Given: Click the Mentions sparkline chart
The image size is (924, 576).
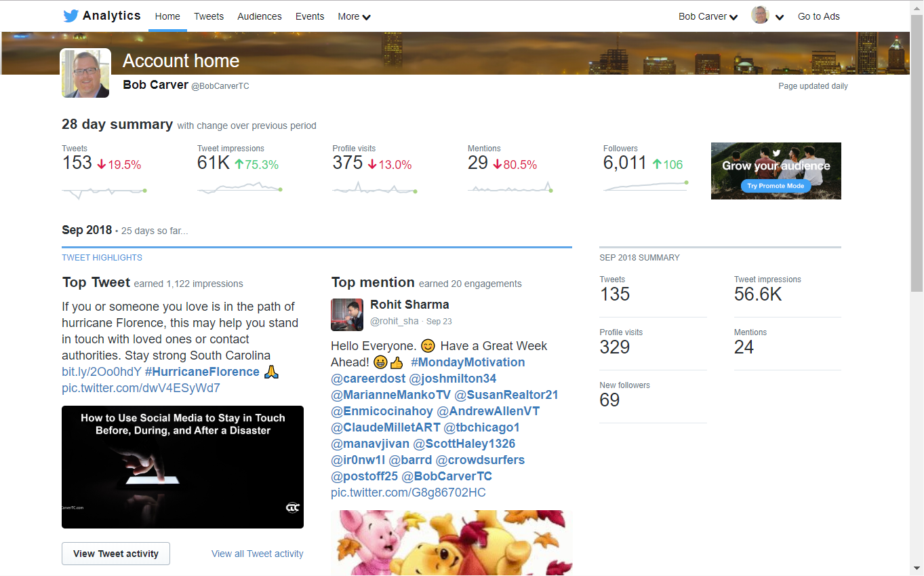Looking at the screenshot, I should (x=510, y=189).
